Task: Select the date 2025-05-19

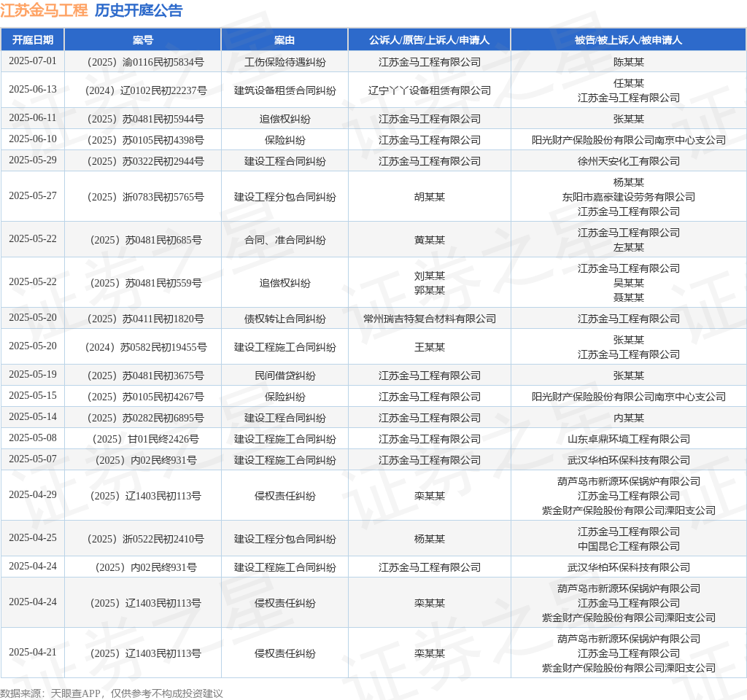Action: [32, 375]
